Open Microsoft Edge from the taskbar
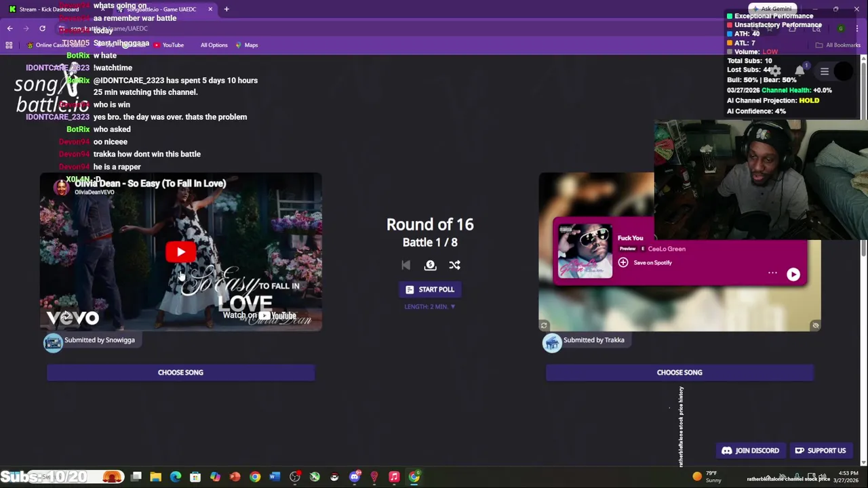The image size is (868, 488). (x=176, y=477)
